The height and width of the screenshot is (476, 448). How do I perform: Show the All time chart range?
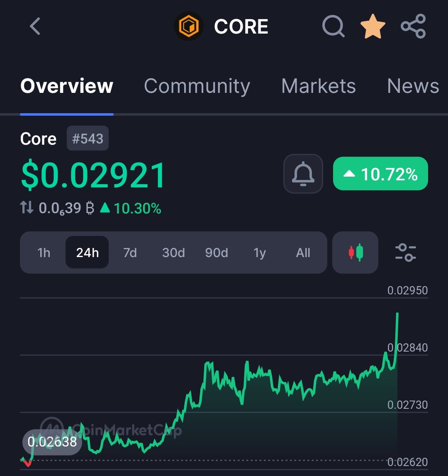click(x=303, y=253)
